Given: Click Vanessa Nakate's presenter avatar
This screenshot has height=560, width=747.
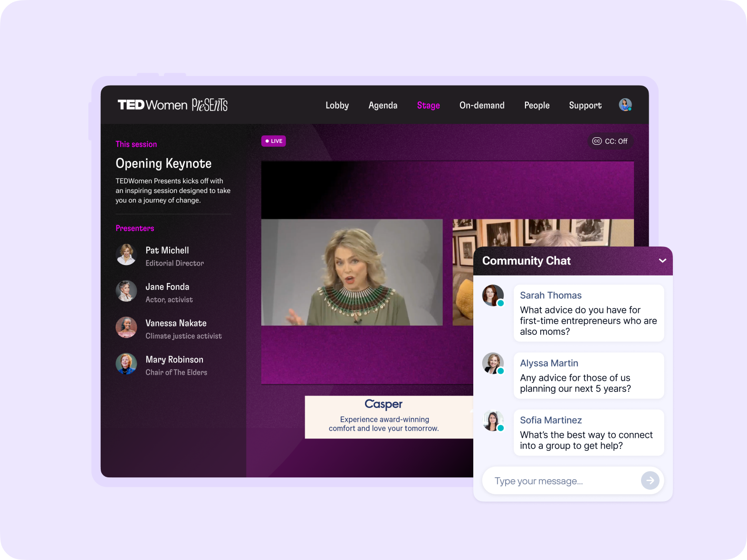Looking at the screenshot, I should (x=126, y=328).
